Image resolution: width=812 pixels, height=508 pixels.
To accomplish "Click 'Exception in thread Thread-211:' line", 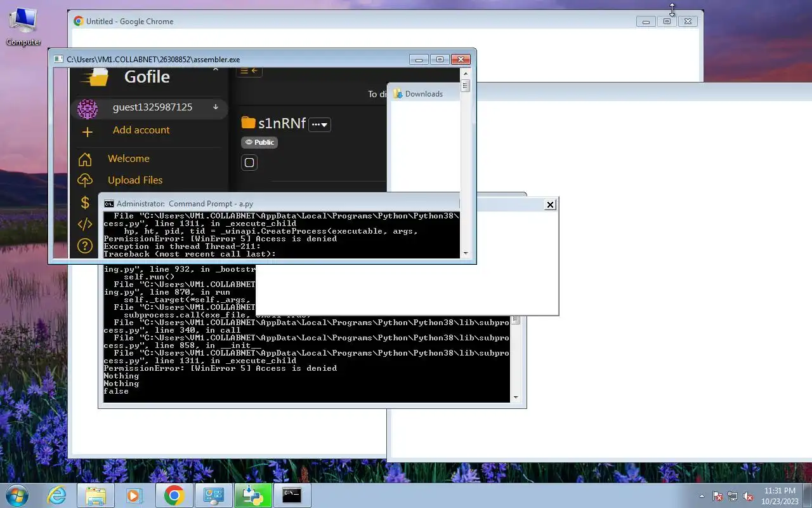I will pyautogui.click(x=182, y=246).
